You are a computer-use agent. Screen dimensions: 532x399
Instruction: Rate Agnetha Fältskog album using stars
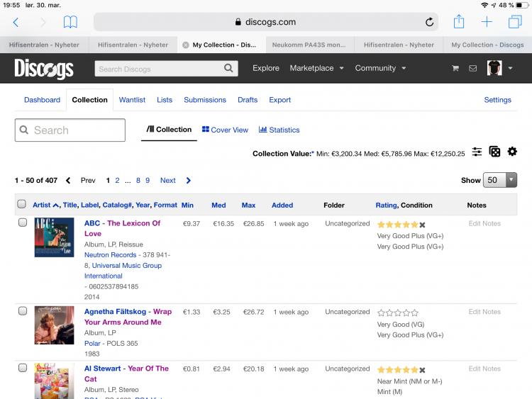pos(397,313)
